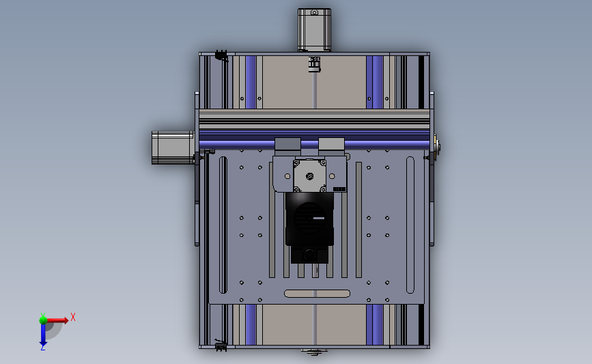Select the black spindle motor body
The height and width of the screenshot is (364, 592).
(309, 219)
